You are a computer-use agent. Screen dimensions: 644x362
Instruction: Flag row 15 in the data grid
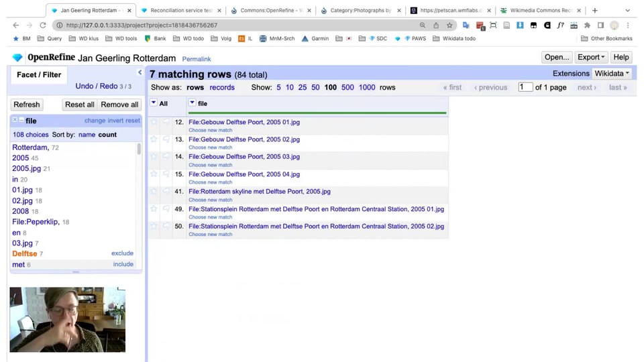pos(166,174)
